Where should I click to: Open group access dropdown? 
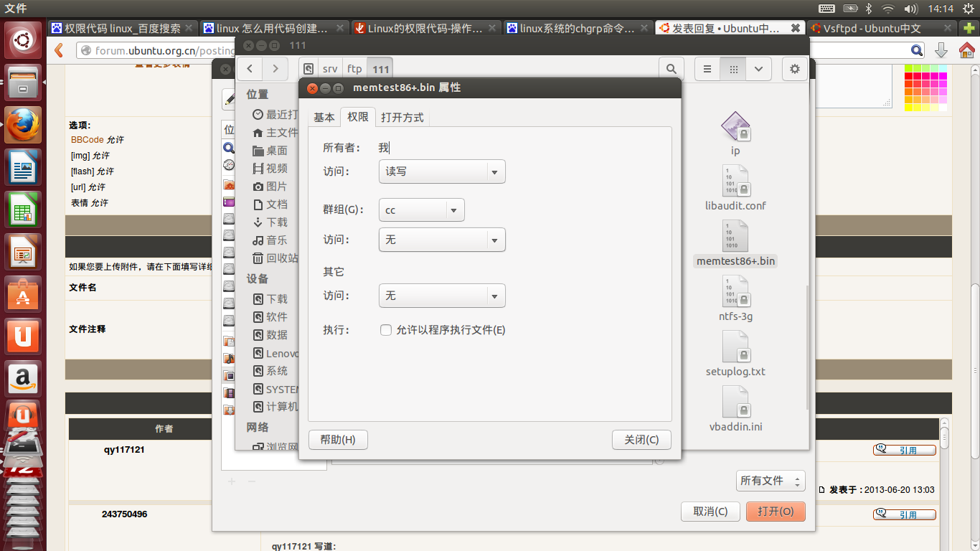[442, 240]
